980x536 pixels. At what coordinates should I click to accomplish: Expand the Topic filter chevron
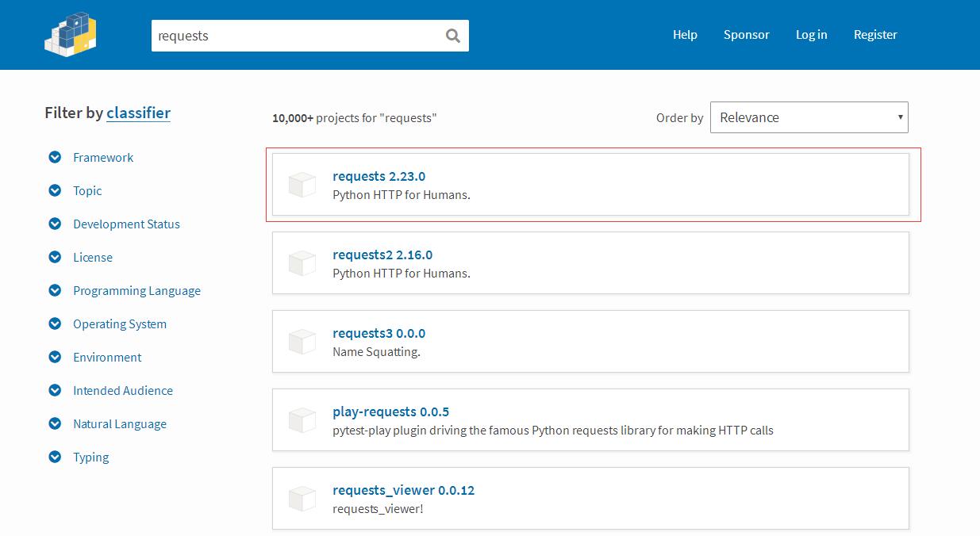(55, 190)
